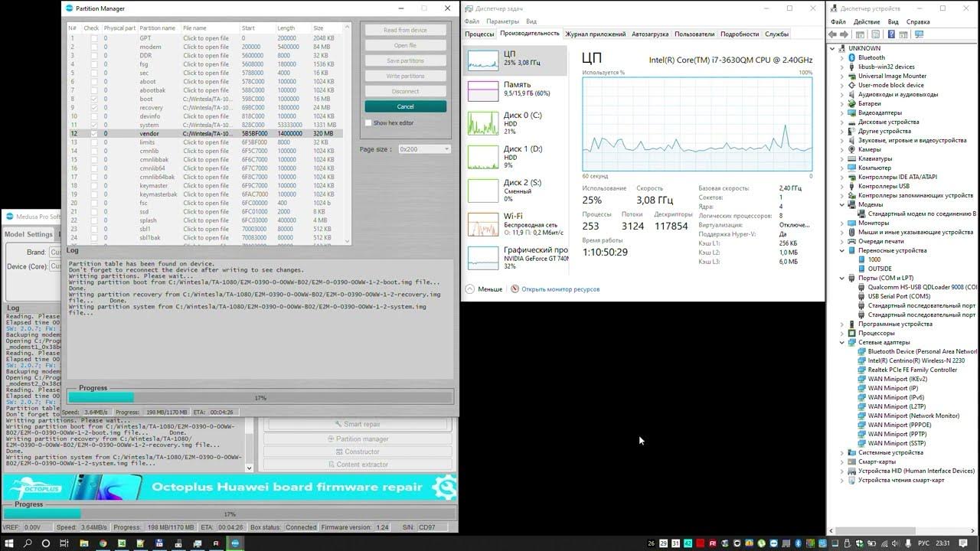The width and height of the screenshot is (980, 551).
Task: Uncheck the recovery partition row checkbox
Action: (93, 108)
